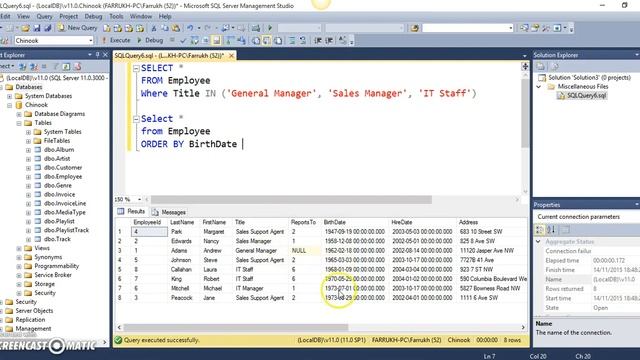Click the green Start arrow in top toolbar
This screenshot has height=360, width=640.
270,28
